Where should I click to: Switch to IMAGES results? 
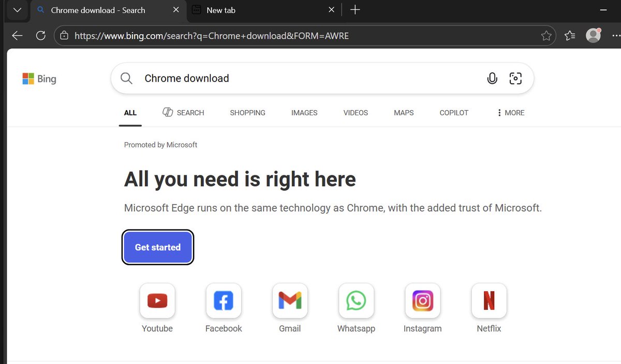pyautogui.click(x=304, y=113)
